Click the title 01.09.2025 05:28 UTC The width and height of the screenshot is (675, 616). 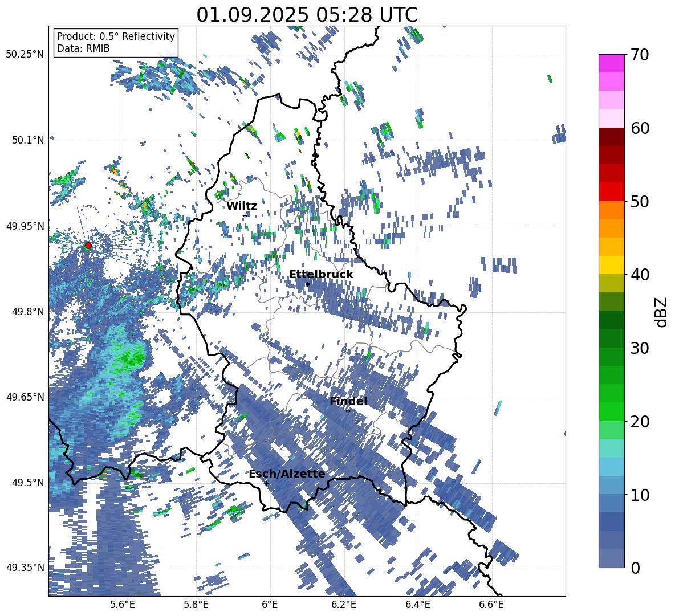coord(307,15)
